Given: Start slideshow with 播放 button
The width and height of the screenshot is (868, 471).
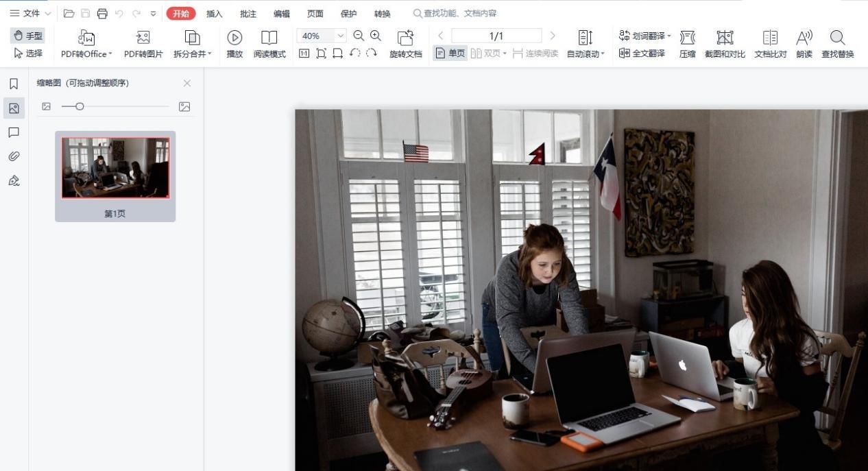Looking at the screenshot, I should click(234, 44).
